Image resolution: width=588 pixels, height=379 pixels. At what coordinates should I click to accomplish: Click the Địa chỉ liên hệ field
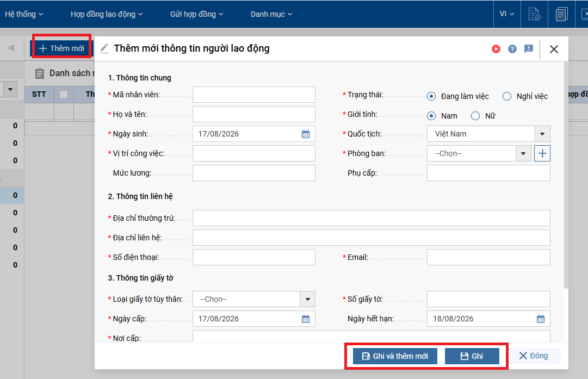pyautogui.click(x=372, y=238)
